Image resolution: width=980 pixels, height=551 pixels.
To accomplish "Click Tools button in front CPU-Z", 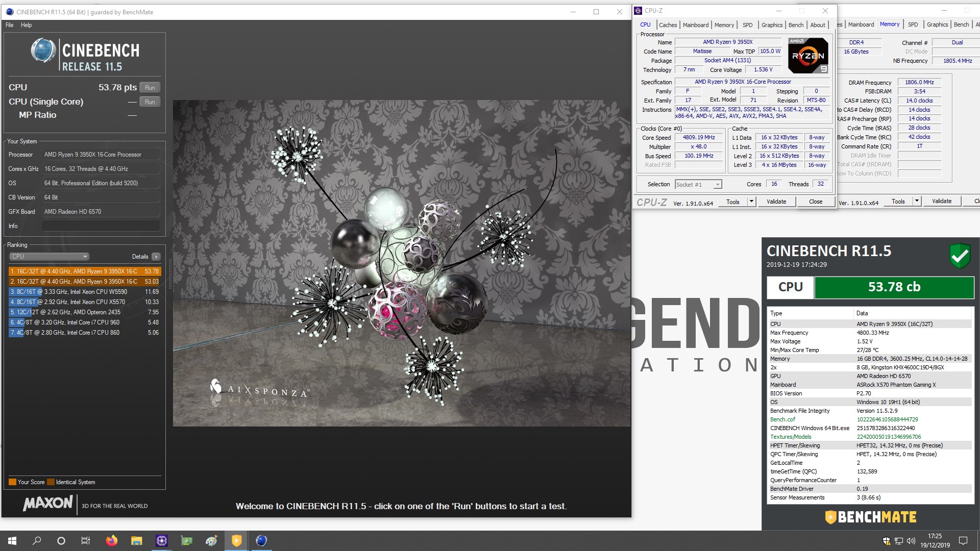I will pyautogui.click(x=733, y=202).
